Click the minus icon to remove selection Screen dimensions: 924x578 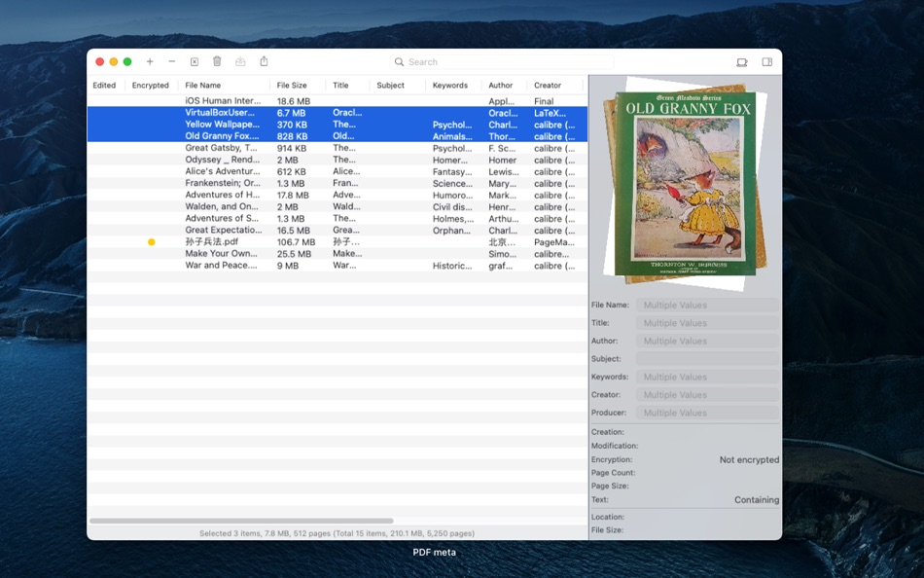tap(171, 61)
